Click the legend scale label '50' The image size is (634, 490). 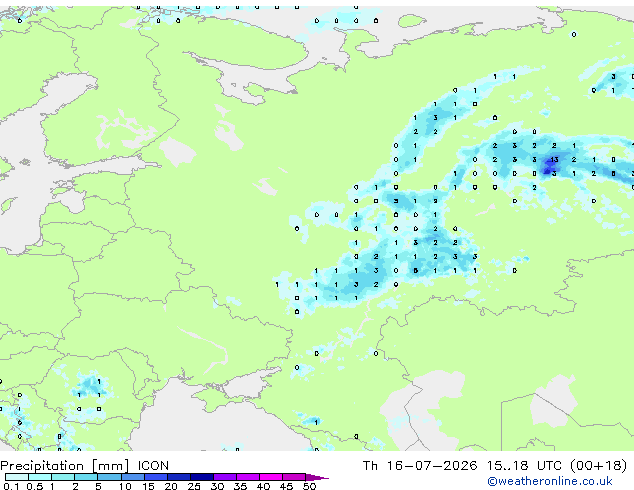[x=309, y=486]
